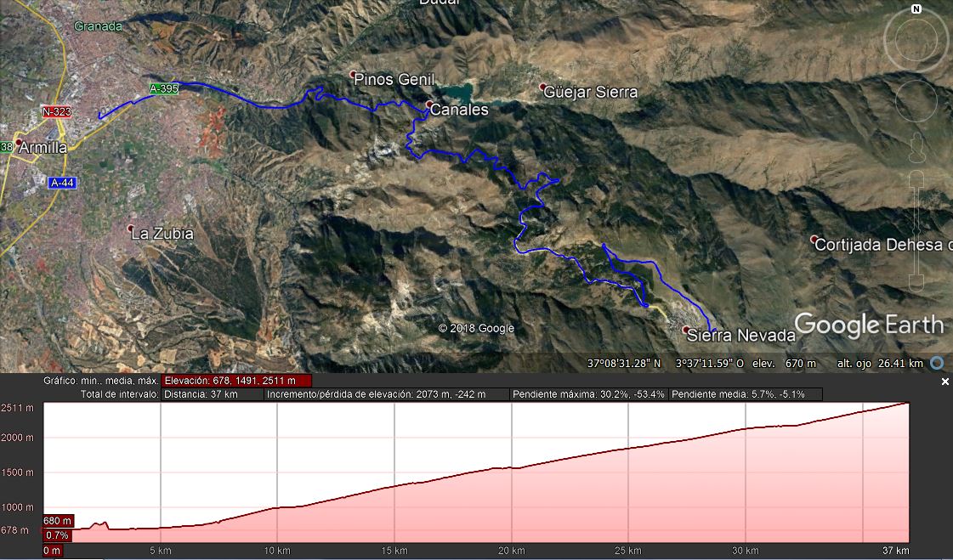This screenshot has height=560, width=953.
Task: Click the Gráfico: min., media, máx. label
Action: [100, 381]
